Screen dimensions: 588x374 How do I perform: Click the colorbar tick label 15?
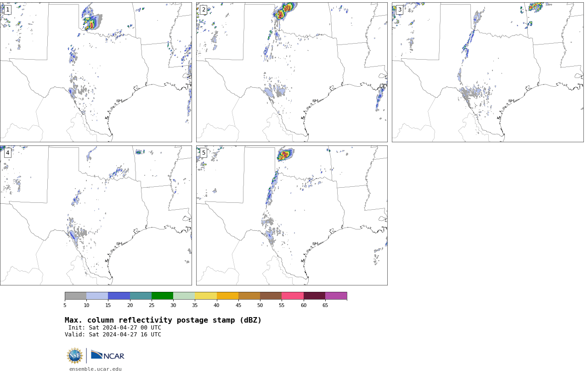coord(108,306)
